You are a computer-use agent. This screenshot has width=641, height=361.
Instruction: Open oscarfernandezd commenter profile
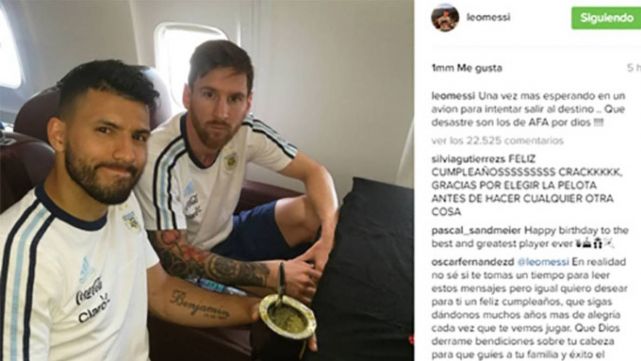[x=472, y=262]
